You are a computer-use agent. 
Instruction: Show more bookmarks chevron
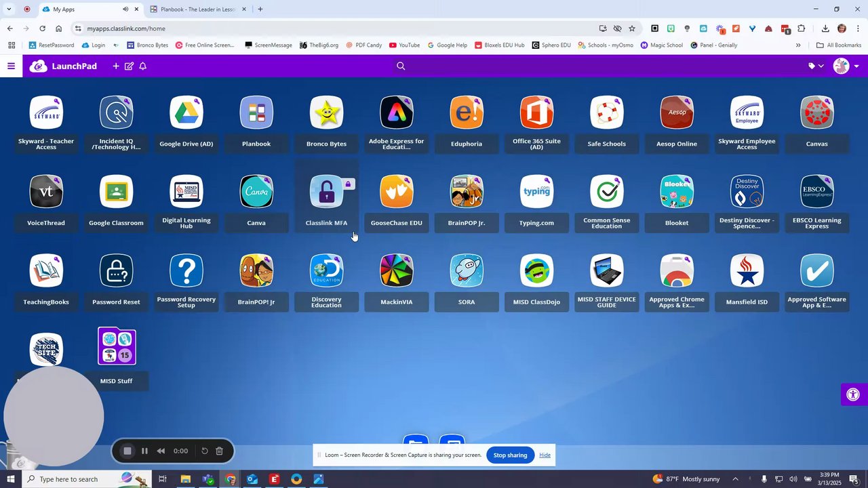798,45
